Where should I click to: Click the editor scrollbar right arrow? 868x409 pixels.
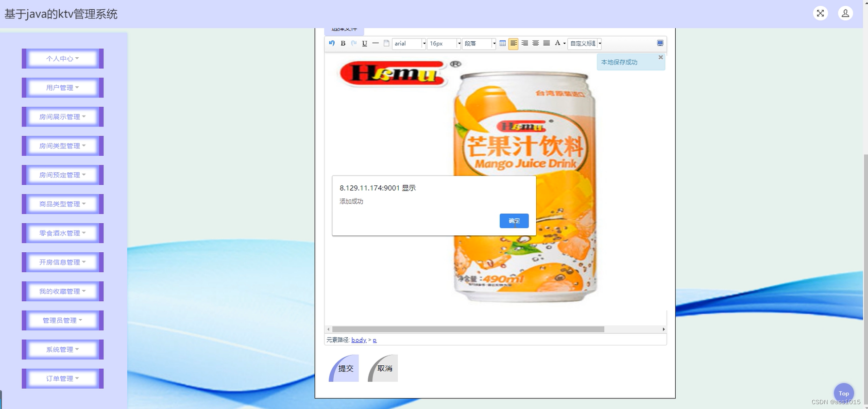coord(664,329)
